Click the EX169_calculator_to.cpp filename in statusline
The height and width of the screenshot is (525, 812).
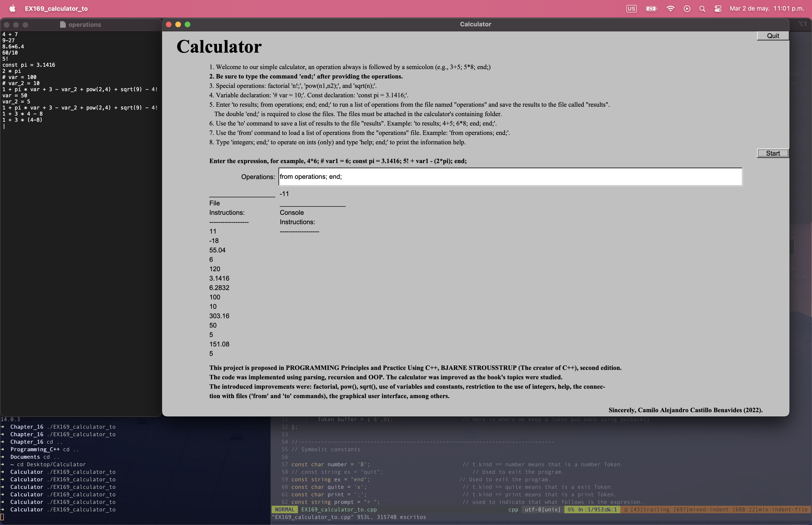click(x=339, y=509)
